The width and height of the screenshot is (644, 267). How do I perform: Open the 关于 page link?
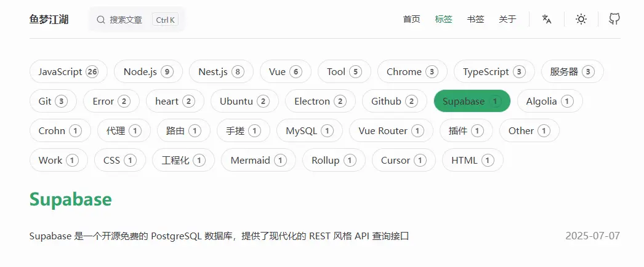point(507,19)
